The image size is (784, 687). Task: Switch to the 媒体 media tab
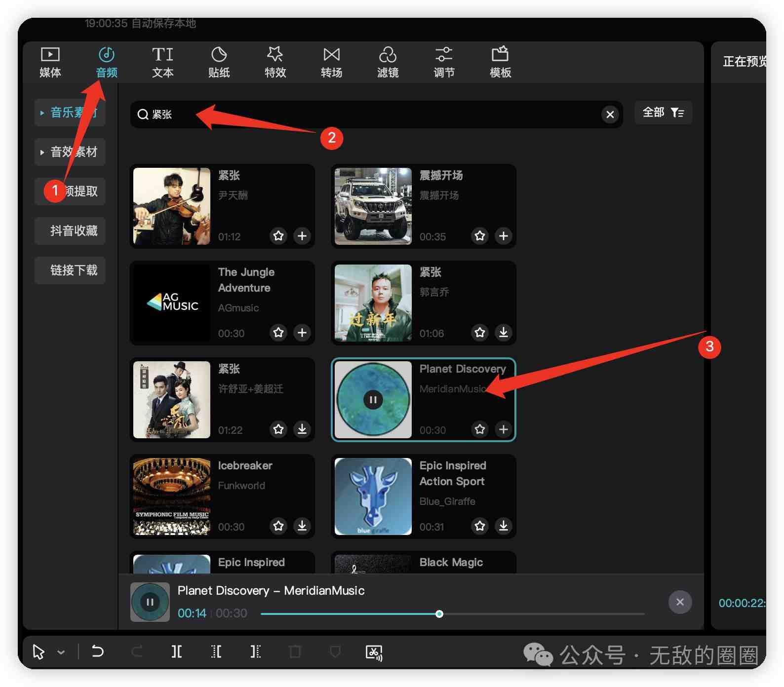pos(50,62)
